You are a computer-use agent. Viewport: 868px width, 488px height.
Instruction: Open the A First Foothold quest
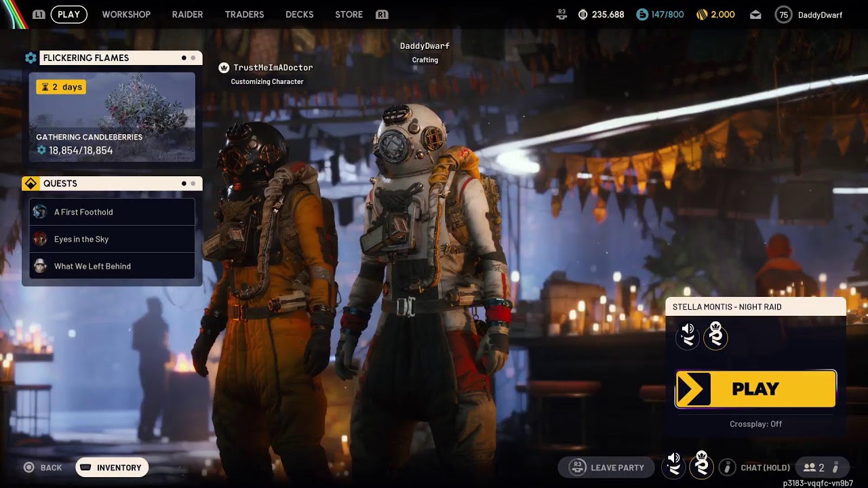coord(113,212)
